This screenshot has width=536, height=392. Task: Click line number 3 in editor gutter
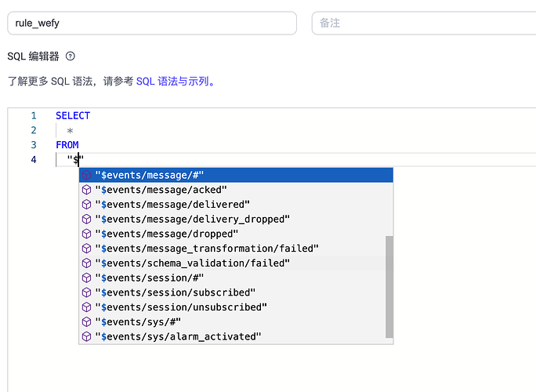(x=33, y=145)
